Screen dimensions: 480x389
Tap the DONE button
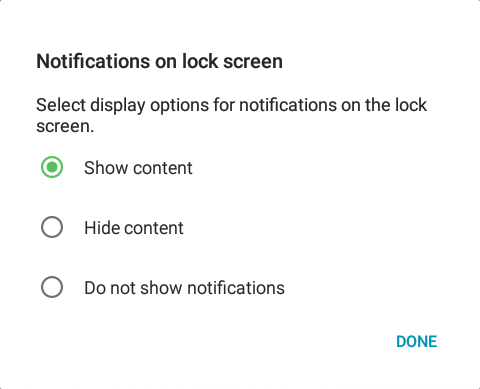[416, 342]
